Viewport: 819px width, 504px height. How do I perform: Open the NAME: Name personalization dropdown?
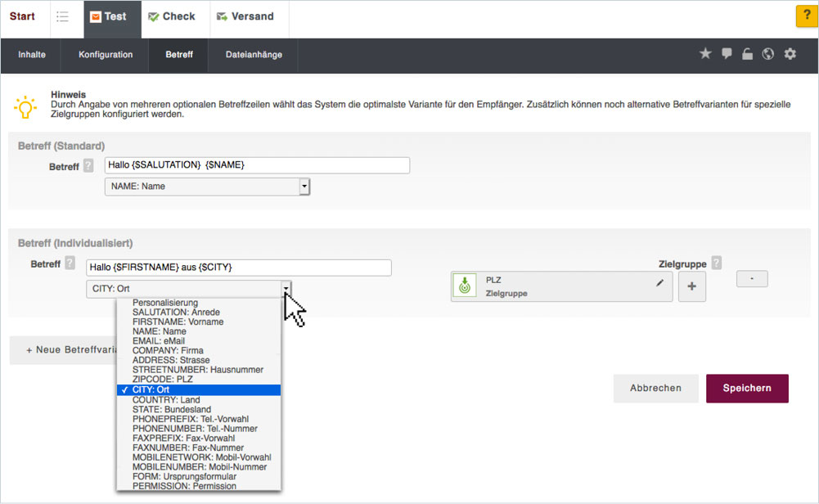pos(207,187)
